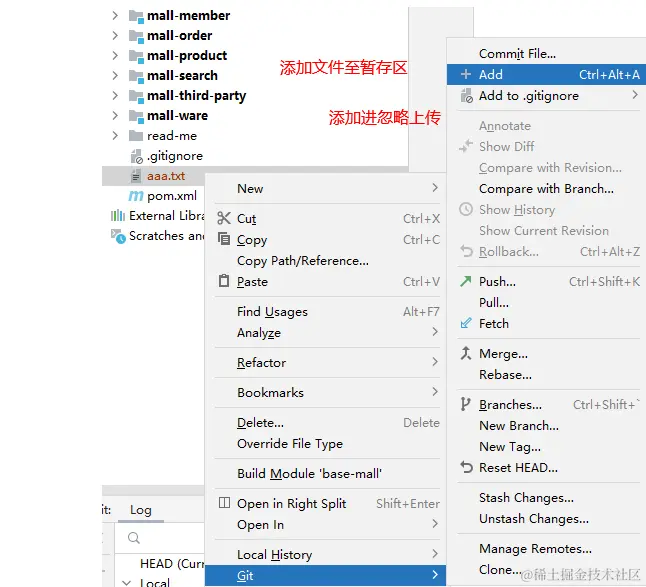Click the green Push arrow icon
Viewport: 646px width, 587px height.
tap(466, 281)
